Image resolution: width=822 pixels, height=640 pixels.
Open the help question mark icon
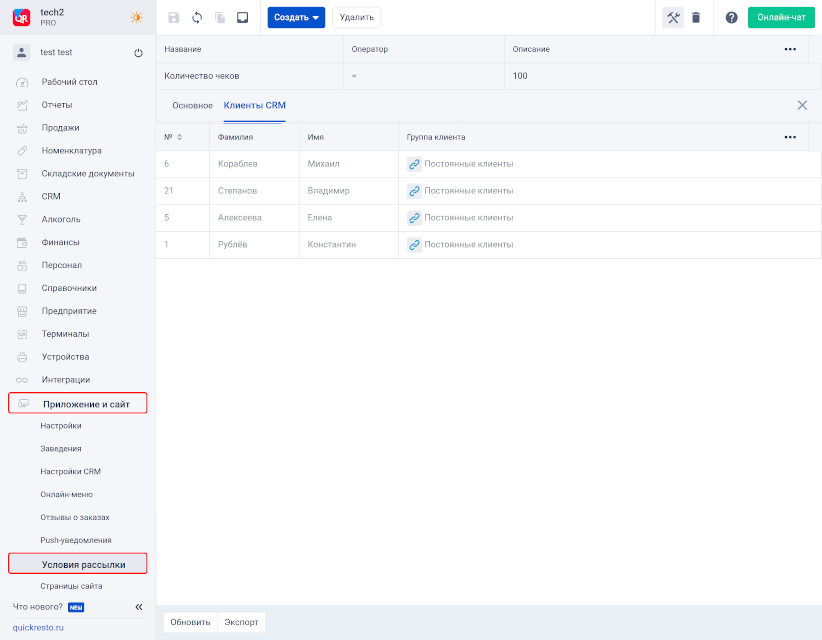(731, 18)
